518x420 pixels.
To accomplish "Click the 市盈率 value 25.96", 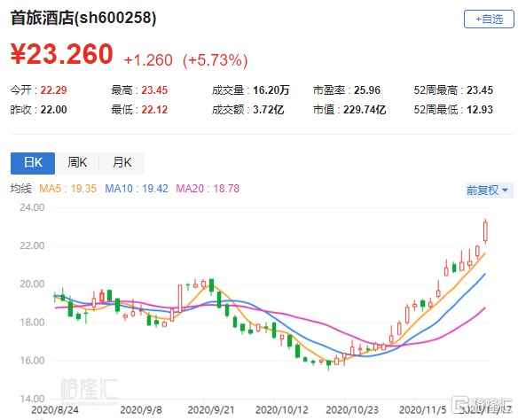I will (x=367, y=90).
